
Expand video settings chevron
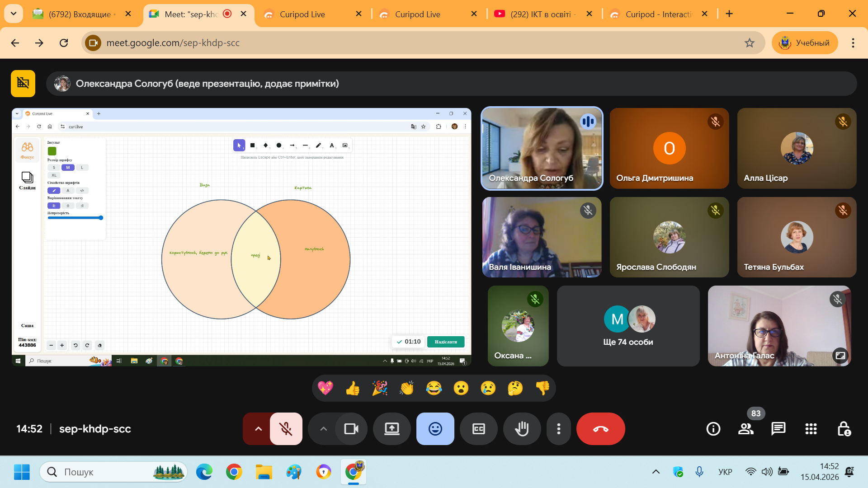pos(323,429)
